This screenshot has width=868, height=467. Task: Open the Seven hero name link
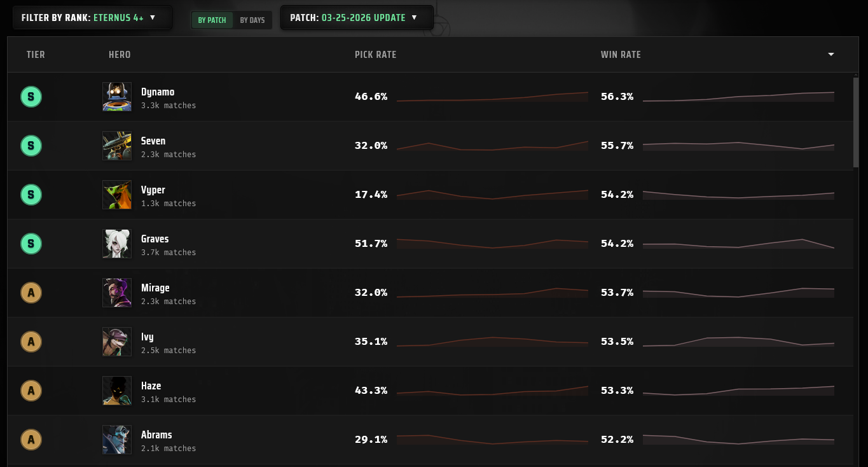point(153,141)
